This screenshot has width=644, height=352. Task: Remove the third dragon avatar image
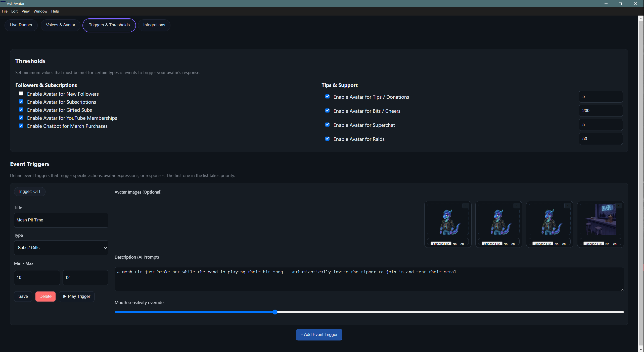click(568, 205)
